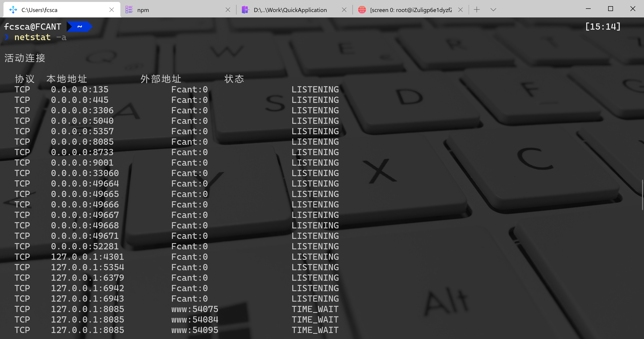Click LISTENING in the 0.0.0.0:3306 row

coord(315,110)
